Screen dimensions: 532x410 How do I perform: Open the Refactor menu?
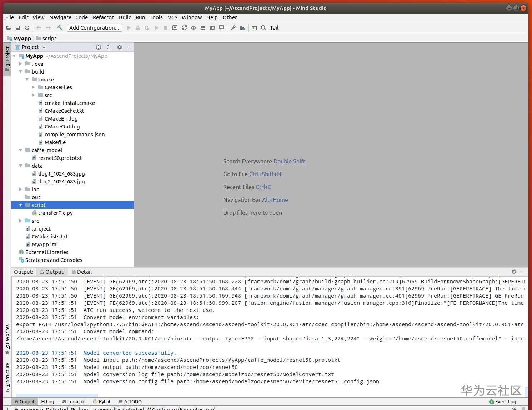click(x=103, y=17)
